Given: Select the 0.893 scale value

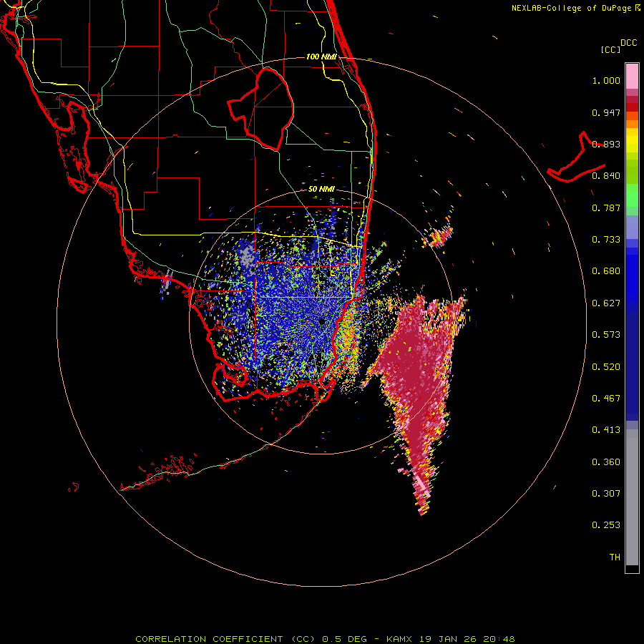Looking at the screenshot, I should (x=606, y=144).
